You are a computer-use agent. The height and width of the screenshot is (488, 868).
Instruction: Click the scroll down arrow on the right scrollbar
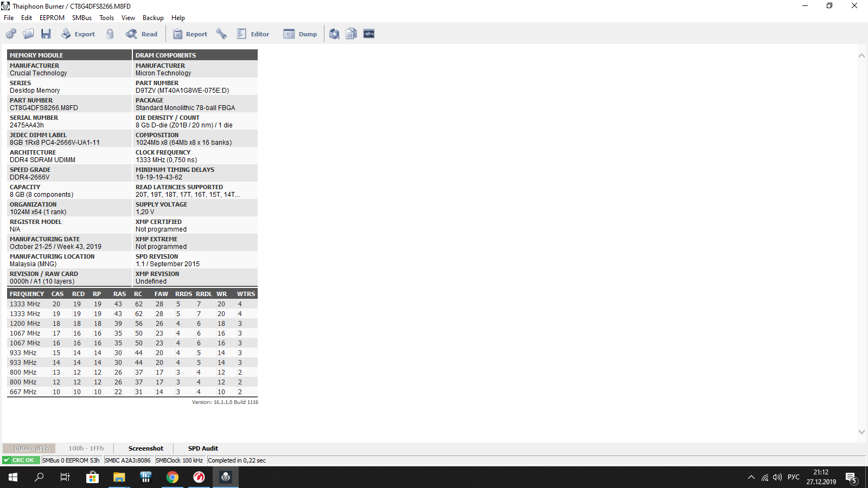(x=861, y=432)
